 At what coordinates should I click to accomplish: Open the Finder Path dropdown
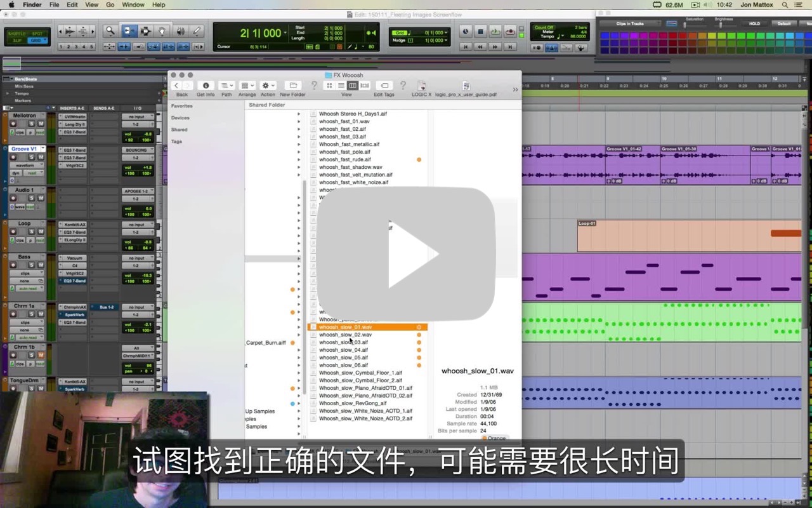226,85
